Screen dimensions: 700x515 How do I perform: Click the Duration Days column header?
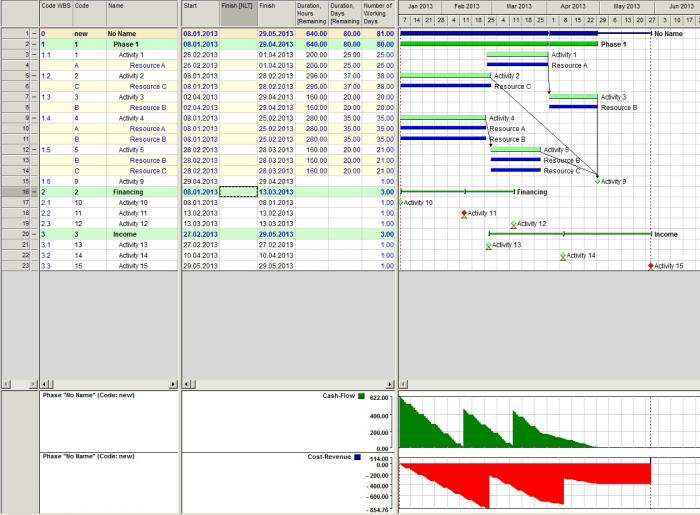click(345, 13)
